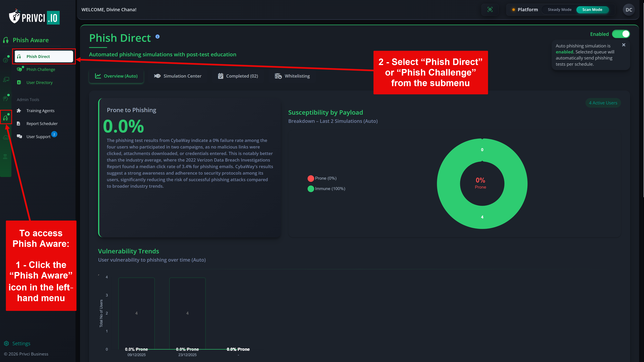644x362 pixels.
Task: Click the Report Scheduler entry
Action: click(x=42, y=123)
